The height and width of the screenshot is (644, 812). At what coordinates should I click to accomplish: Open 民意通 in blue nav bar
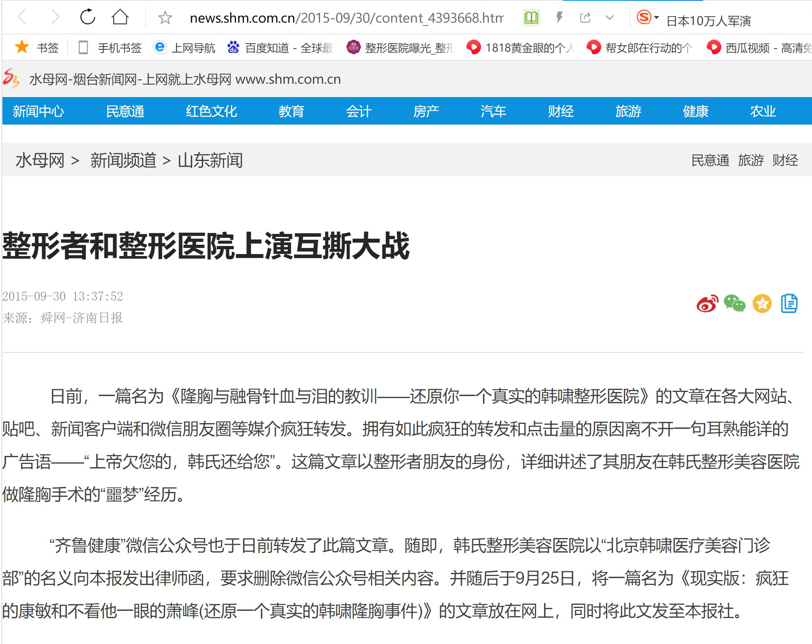click(125, 111)
